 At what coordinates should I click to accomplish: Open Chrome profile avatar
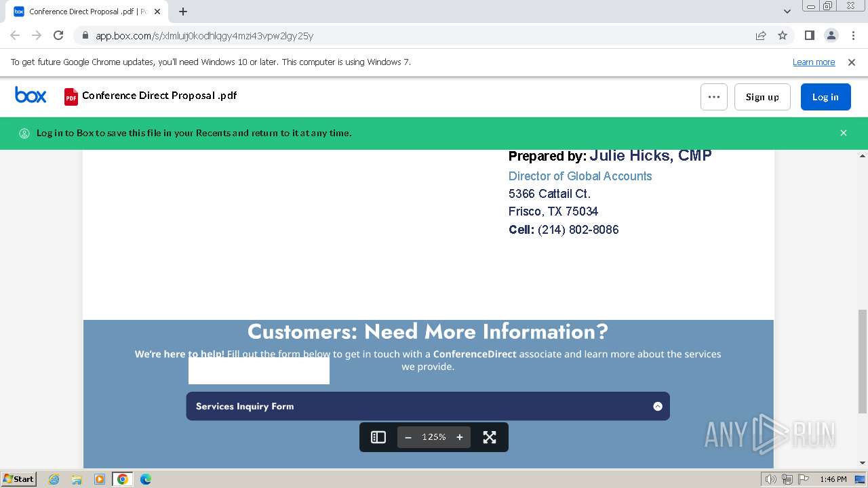[x=831, y=35]
